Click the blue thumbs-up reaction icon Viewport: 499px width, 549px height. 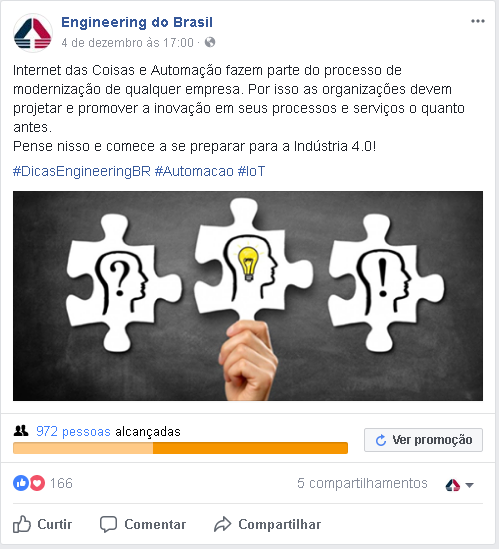(21, 483)
